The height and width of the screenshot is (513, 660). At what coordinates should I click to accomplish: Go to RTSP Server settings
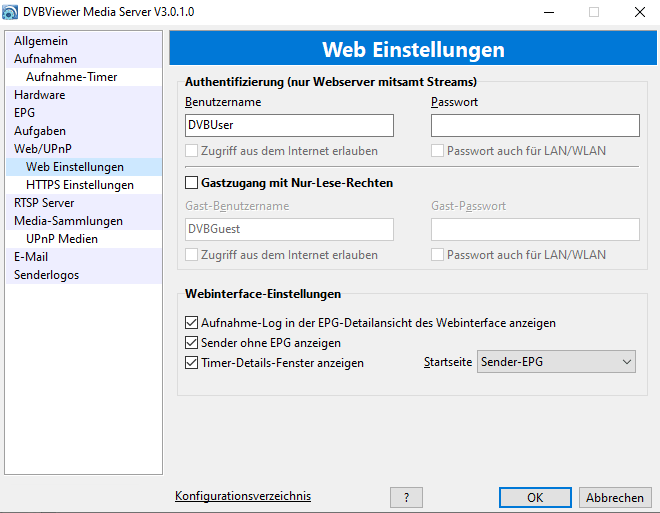tap(84, 203)
